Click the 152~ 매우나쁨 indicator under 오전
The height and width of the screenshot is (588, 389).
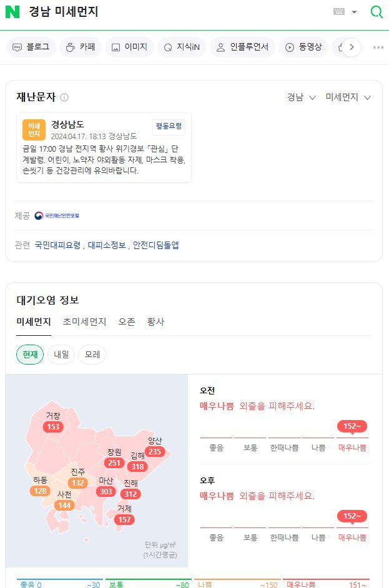[x=352, y=426]
